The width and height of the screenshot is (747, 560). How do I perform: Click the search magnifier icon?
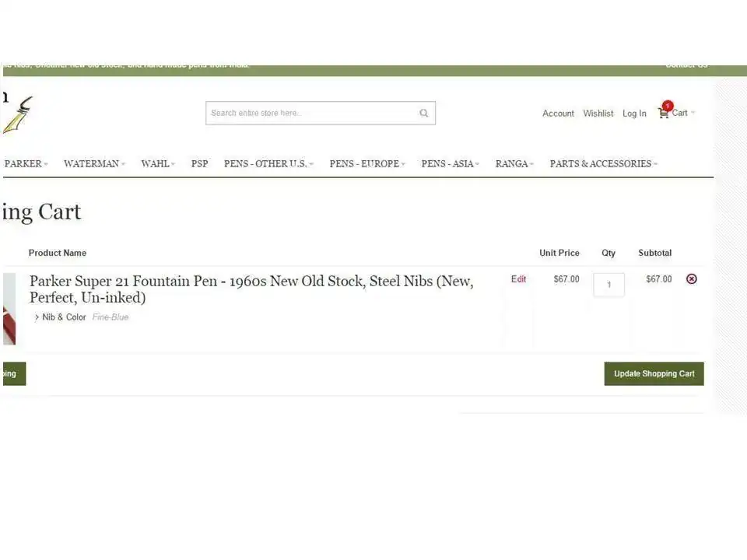click(423, 113)
